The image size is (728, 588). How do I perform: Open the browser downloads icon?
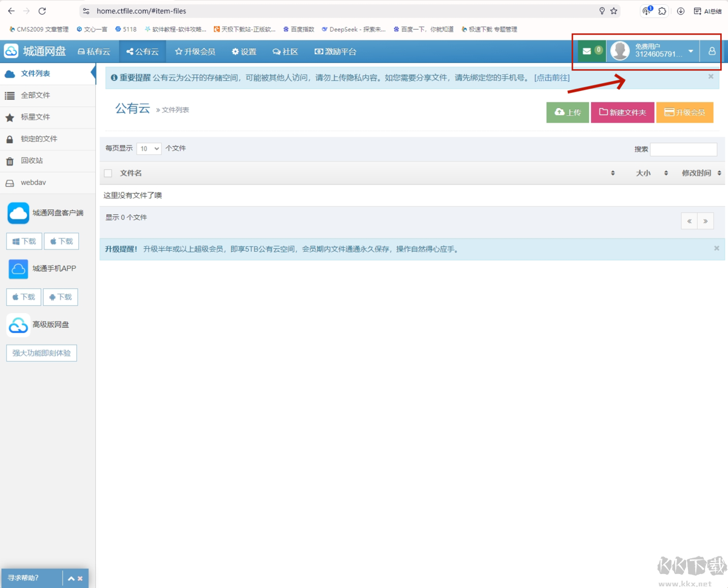coord(681,11)
